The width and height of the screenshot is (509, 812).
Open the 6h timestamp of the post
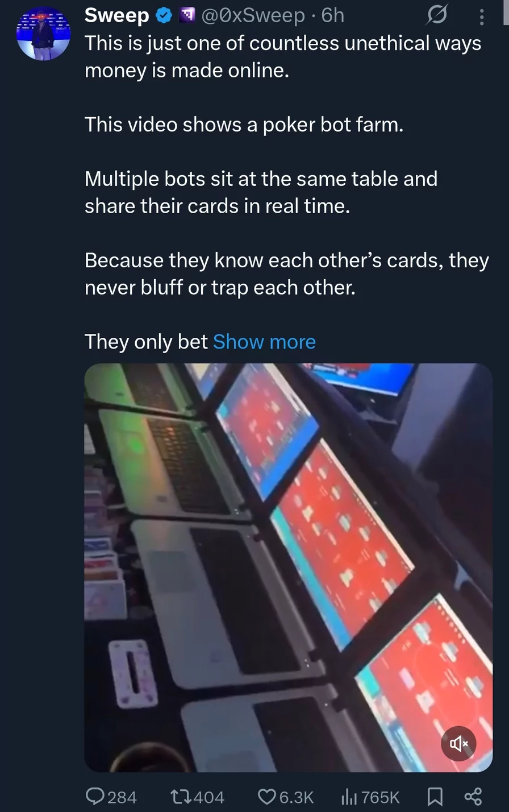point(333,16)
